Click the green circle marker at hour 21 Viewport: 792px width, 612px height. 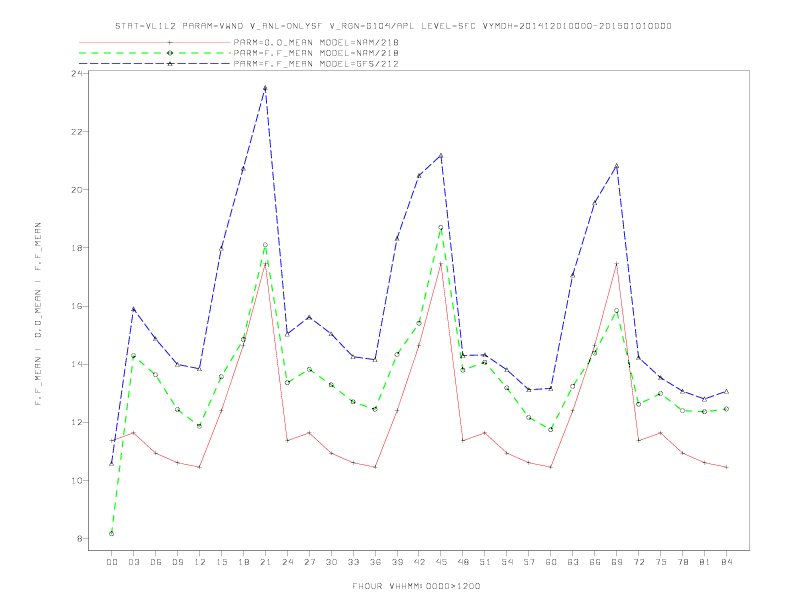pos(265,245)
